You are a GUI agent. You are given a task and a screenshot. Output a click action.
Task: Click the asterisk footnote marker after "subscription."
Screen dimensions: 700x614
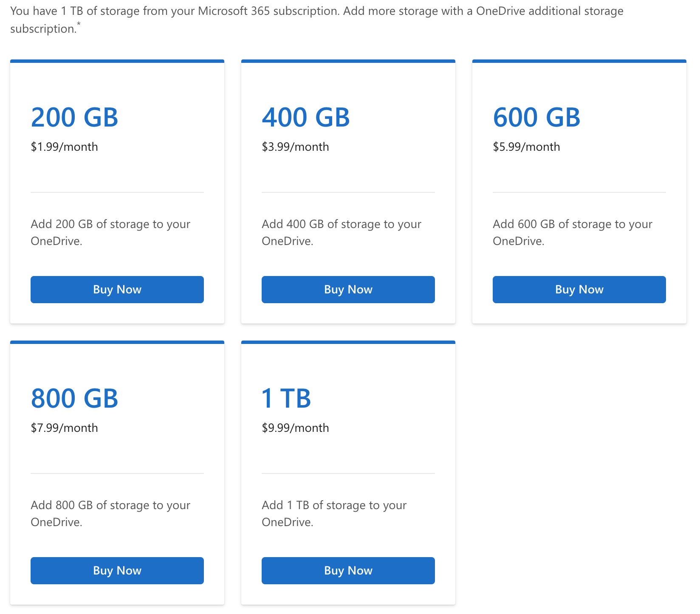click(79, 25)
